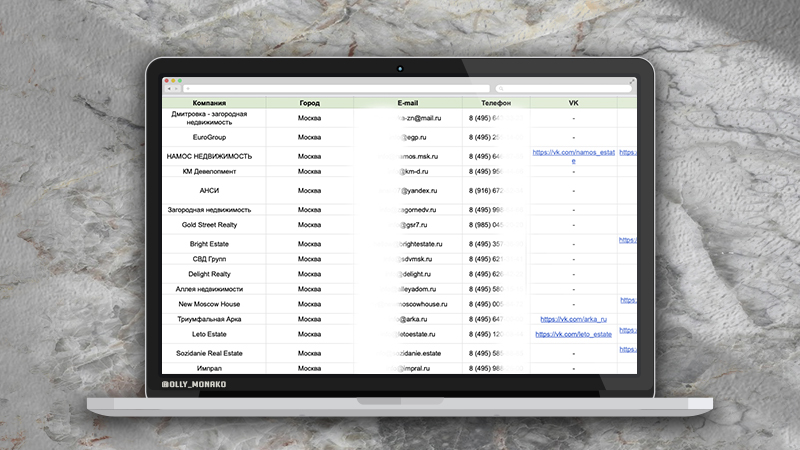The height and width of the screenshot is (450, 800).
Task: Select the email cell ending '@impral.ru'
Action: point(408,368)
